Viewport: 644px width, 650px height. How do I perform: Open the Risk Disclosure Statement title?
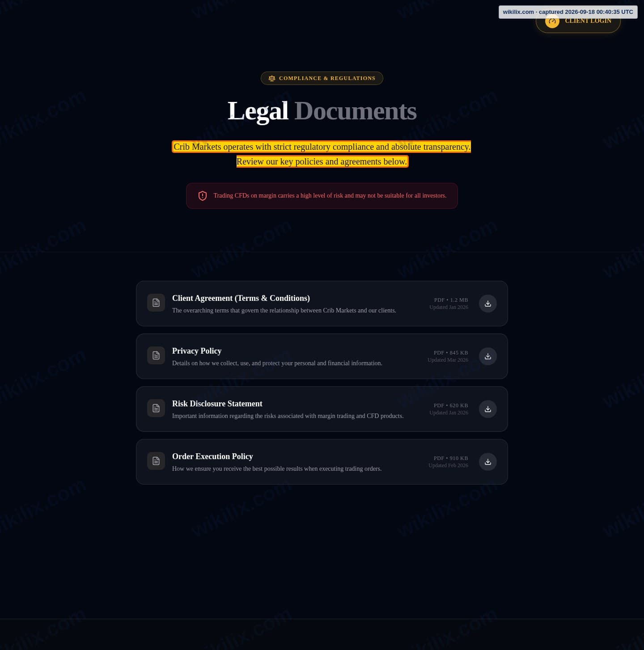pyautogui.click(x=217, y=404)
